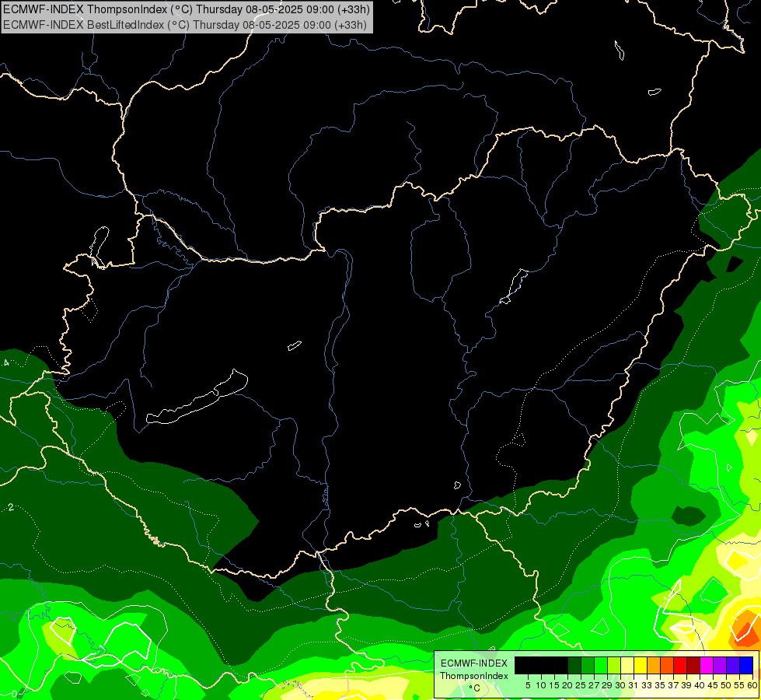The width and height of the screenshot is (761, 700).
Task: Click the legend label ECMWF-INDEX
Action: click(473, 663)
